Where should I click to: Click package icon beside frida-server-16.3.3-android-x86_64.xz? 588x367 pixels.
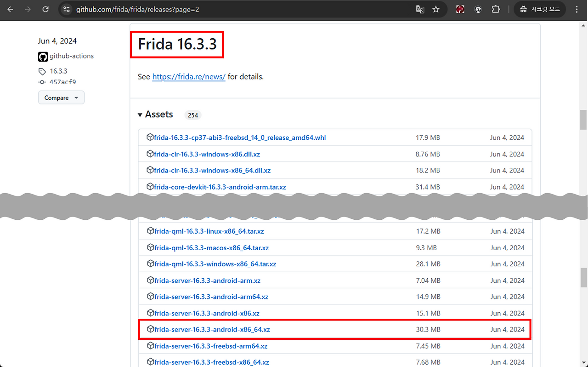(x=150, y=329)
